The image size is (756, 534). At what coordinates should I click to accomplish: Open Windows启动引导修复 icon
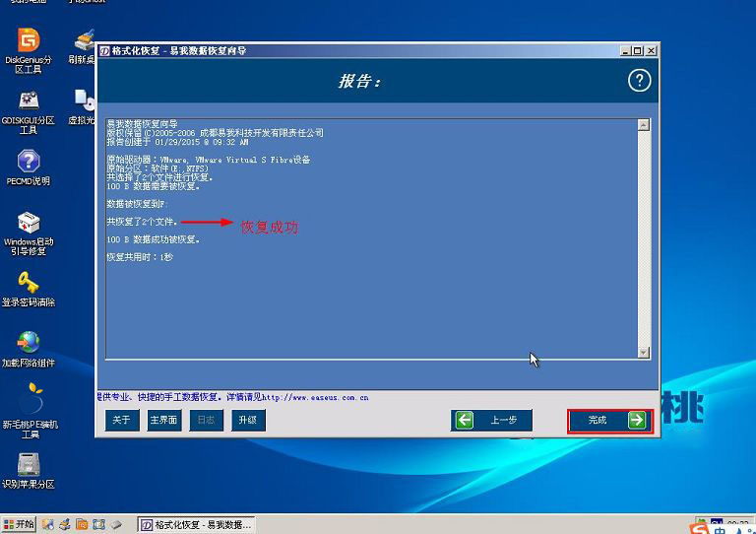pyautogui.click(x=29, y=234)
